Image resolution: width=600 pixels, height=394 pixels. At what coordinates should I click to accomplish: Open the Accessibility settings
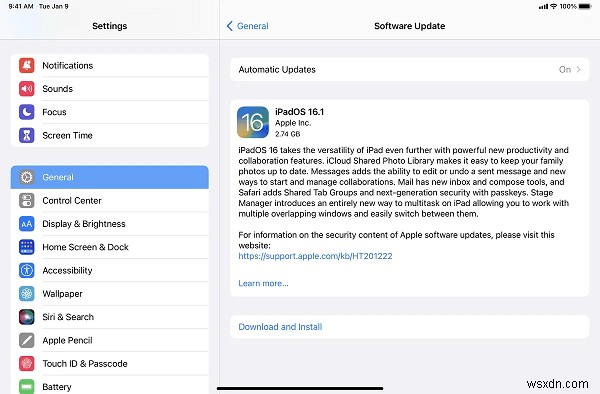click(110, 270)
